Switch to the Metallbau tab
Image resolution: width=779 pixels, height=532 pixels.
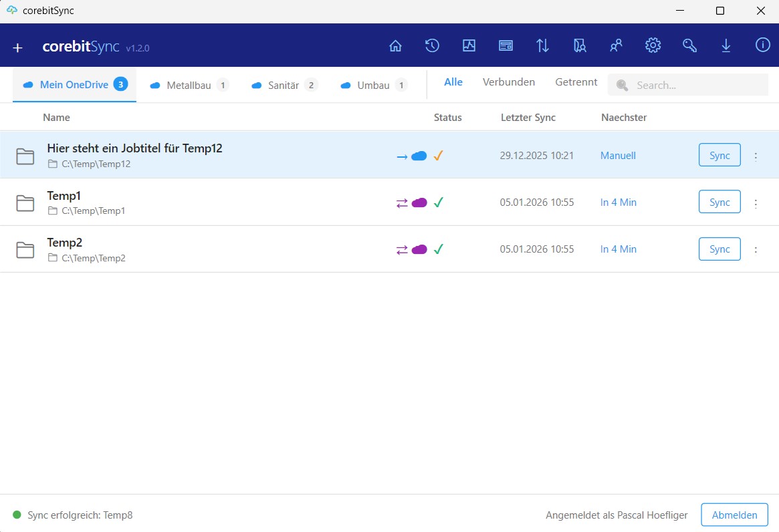(x=189, y=85)
